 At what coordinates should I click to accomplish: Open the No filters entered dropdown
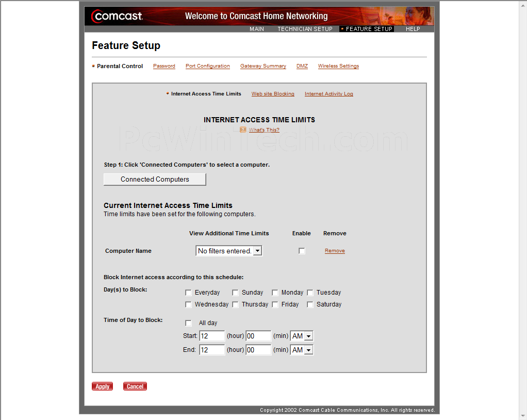[x=229, y=251]
